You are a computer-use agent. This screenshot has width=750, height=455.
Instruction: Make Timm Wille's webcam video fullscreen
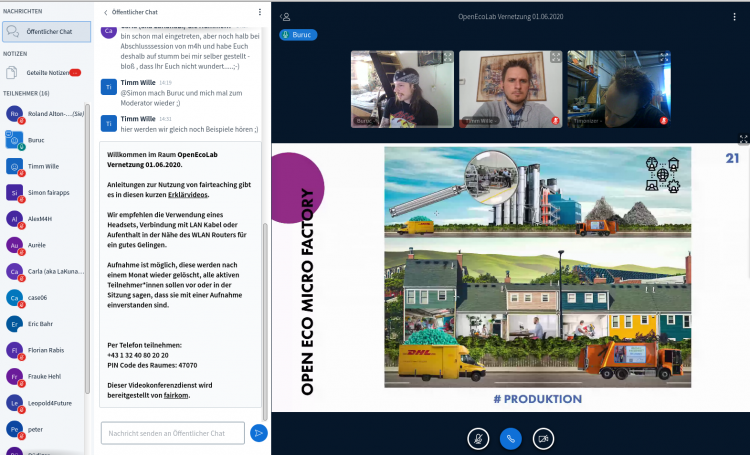pyautogui.click(x=555, y=58)
